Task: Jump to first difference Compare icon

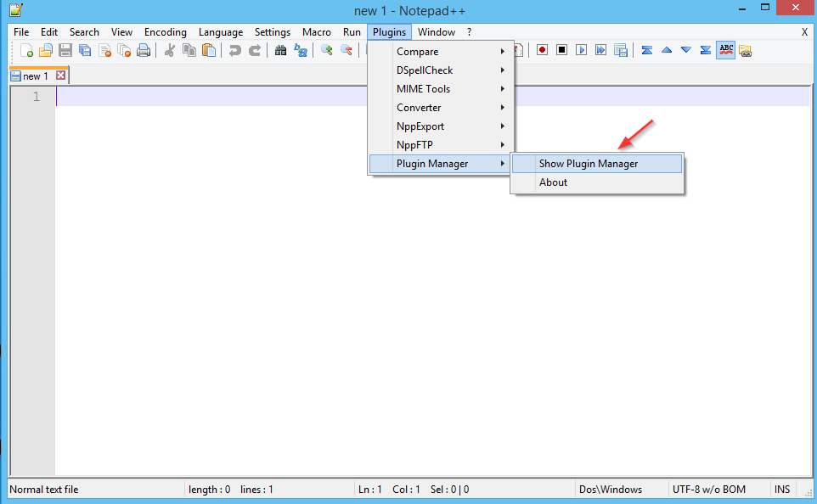Action: point(646,51)
